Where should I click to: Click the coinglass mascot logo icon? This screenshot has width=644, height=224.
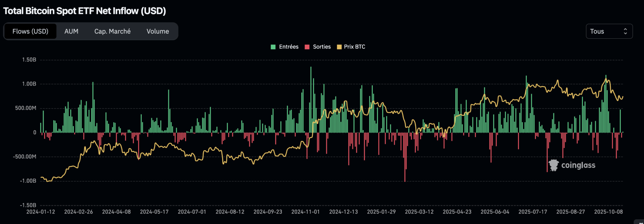tap(553, 165)
